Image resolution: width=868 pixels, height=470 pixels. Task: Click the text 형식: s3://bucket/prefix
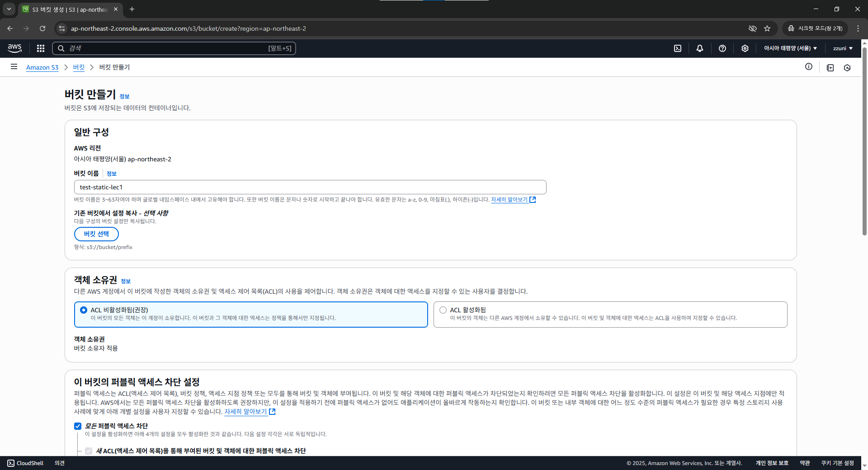[103, 247]
